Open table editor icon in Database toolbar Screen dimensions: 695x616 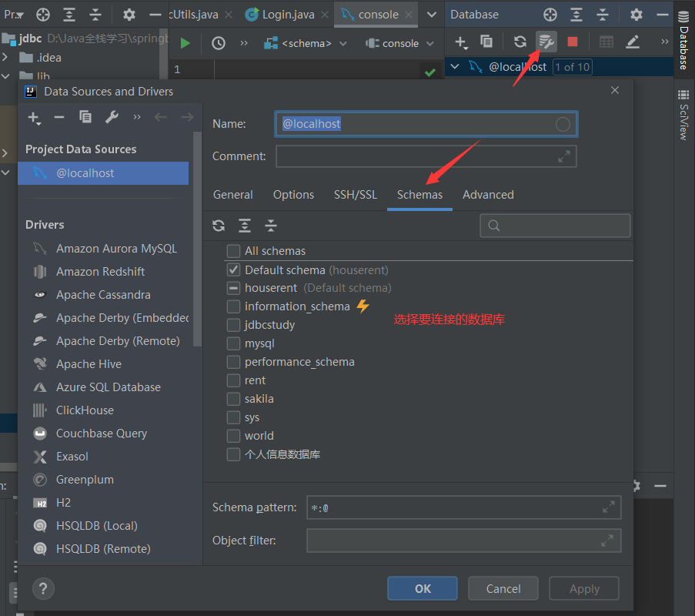(606, 42)
